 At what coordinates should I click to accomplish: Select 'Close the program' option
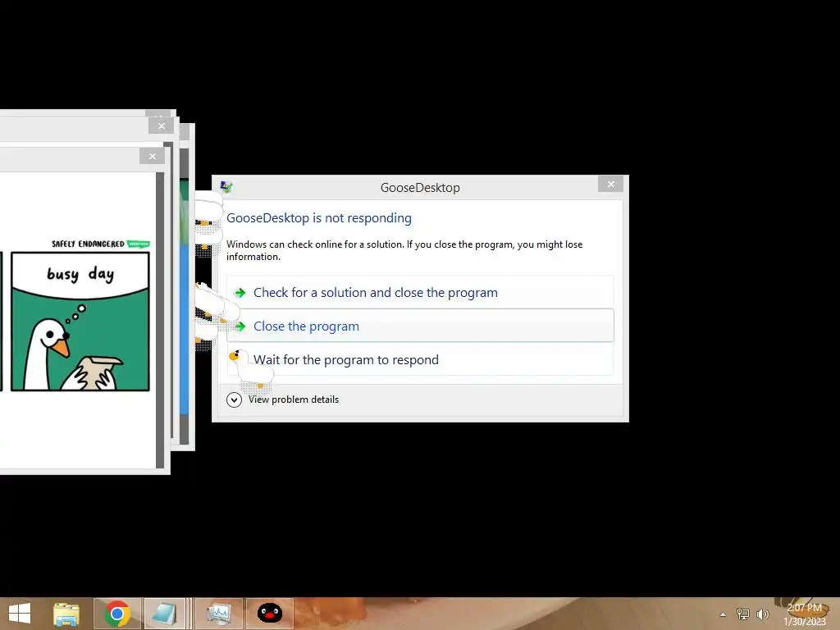pos(420,326)
